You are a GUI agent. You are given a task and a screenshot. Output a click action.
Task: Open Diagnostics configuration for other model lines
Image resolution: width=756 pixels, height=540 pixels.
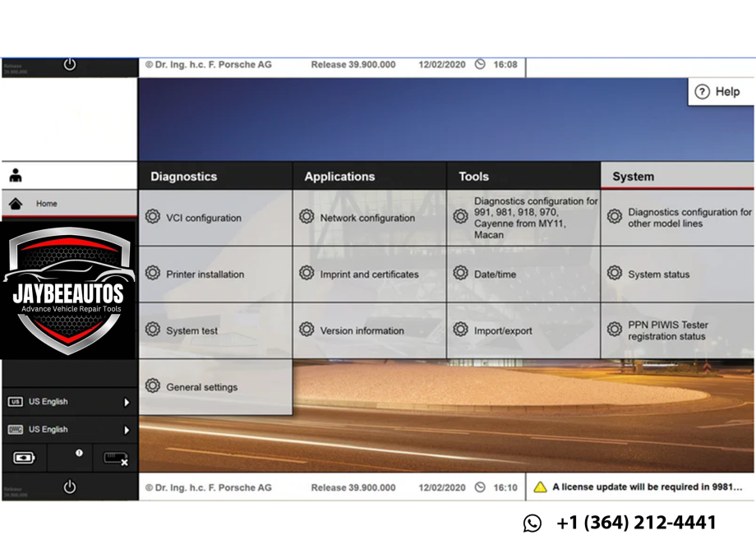pos(677,218)
